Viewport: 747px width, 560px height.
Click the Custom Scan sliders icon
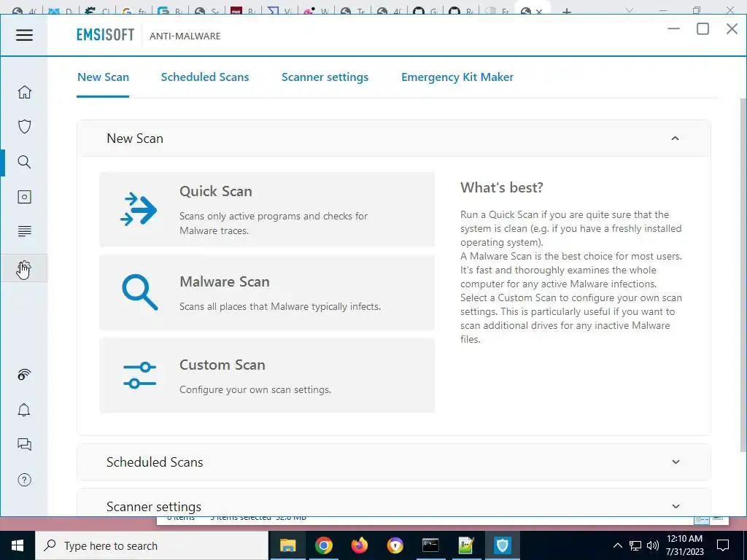(139, 375)
